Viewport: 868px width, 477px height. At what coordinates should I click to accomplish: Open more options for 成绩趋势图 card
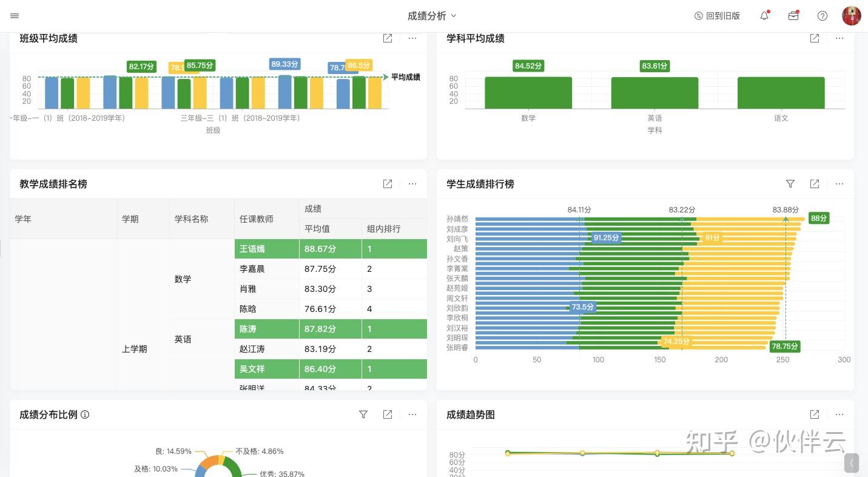point(839,414)
